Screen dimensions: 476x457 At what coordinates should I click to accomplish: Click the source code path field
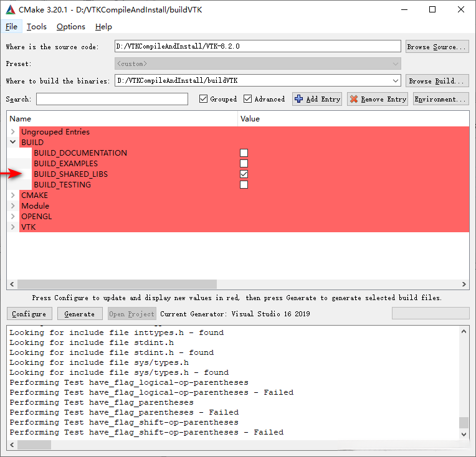tap(258, 46)
